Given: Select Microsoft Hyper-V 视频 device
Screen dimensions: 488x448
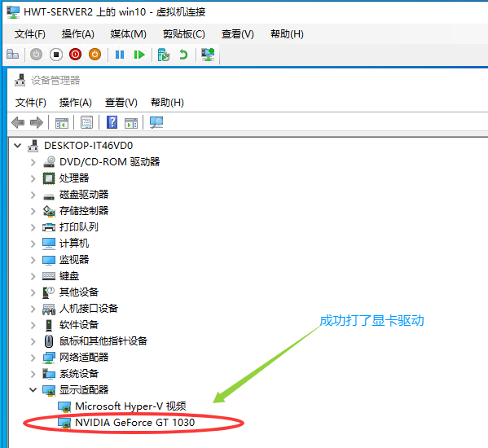Looking at the screenshot, I should (130, 406).
